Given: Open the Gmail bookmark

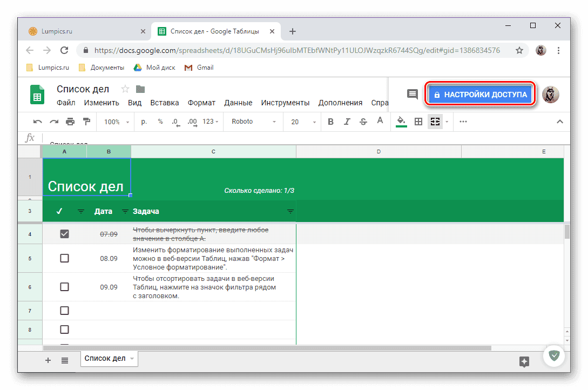Looking at the screenshot, I should [x=199, y=67].
